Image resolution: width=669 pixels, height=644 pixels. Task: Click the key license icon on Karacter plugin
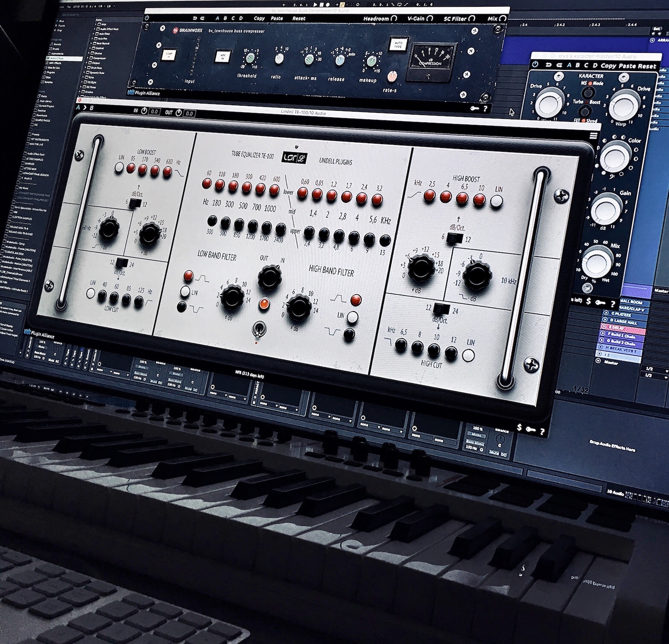pos(600,303)
